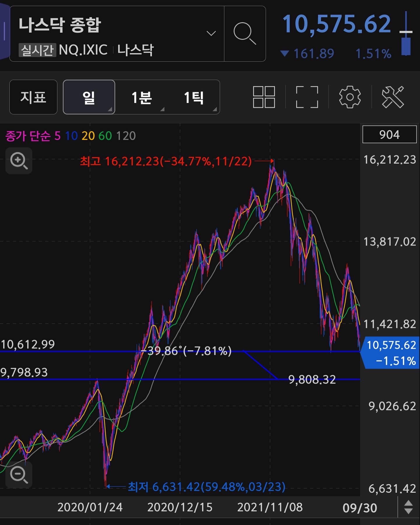Click the 6,631.42 price axis label

pyautogui.click(x=392, y=489)
